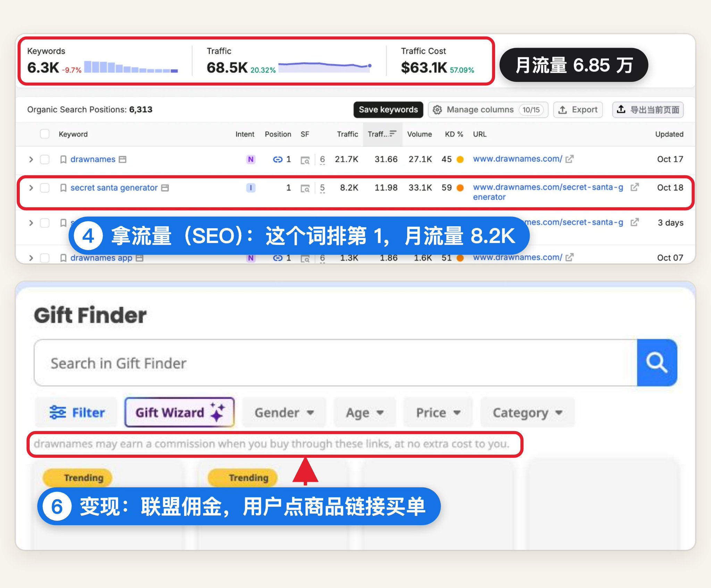This screenshot has height=588, width=711.
Task: Click the Traffic 68.5K value
Action: 227,68
